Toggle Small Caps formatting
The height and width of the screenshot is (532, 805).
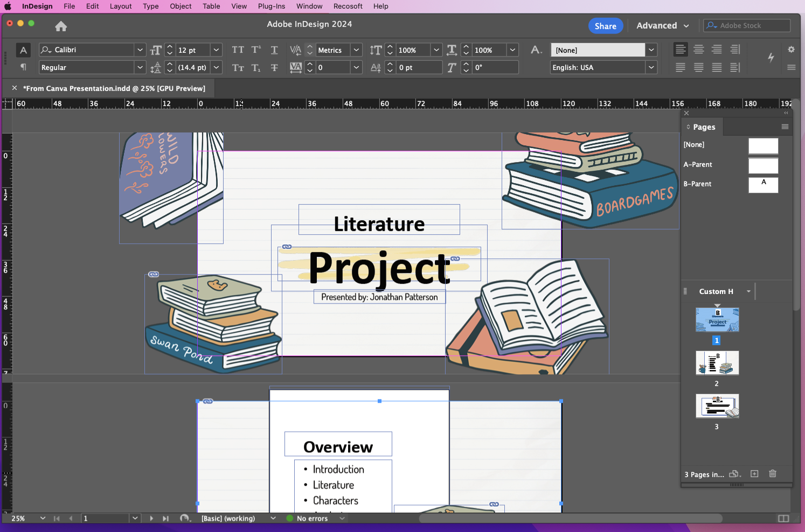238,67
